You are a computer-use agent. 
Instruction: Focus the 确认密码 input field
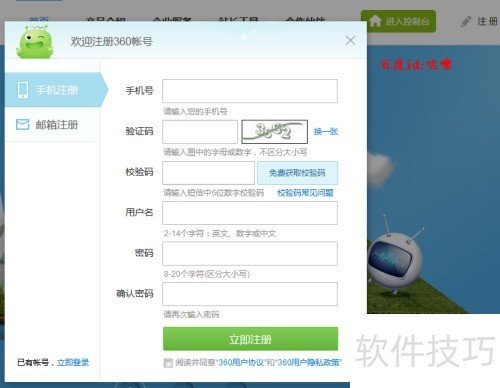[x=250, y=294]
